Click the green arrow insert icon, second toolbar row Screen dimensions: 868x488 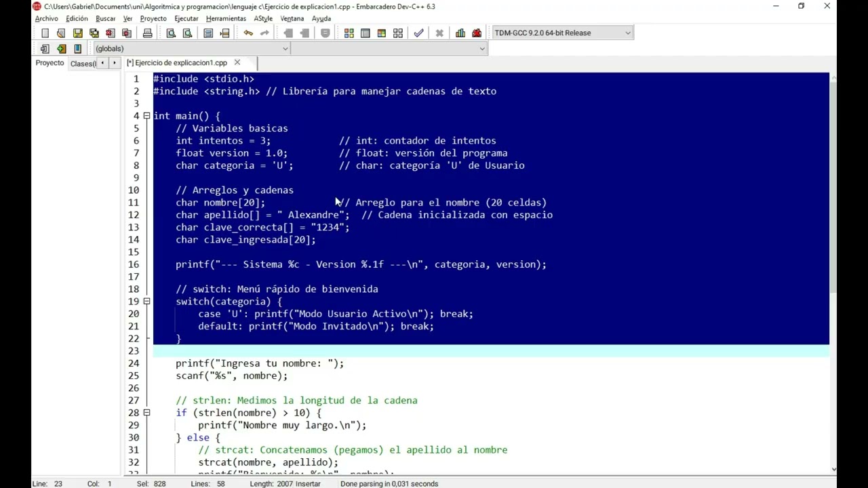click(61, 48)
